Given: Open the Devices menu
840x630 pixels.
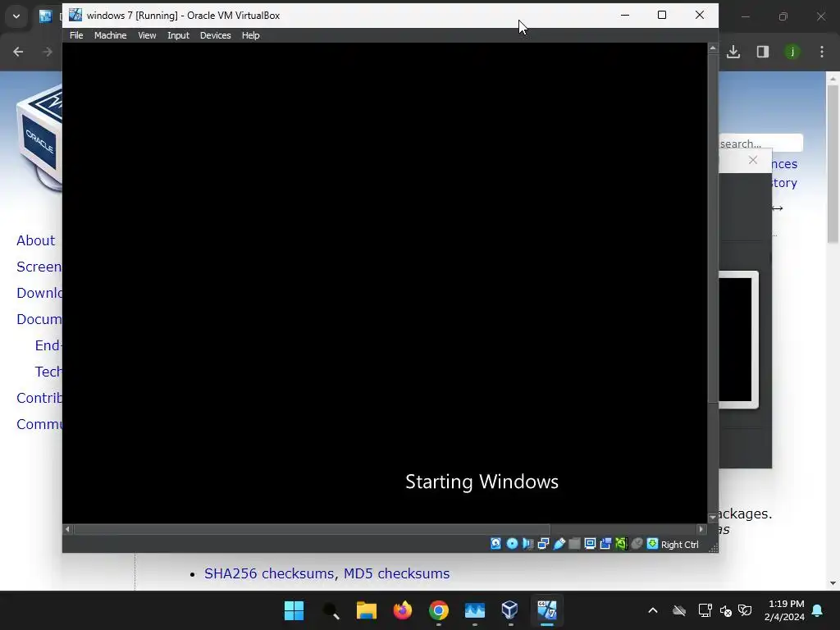Looking at the screenshot, I should [216, 35].
